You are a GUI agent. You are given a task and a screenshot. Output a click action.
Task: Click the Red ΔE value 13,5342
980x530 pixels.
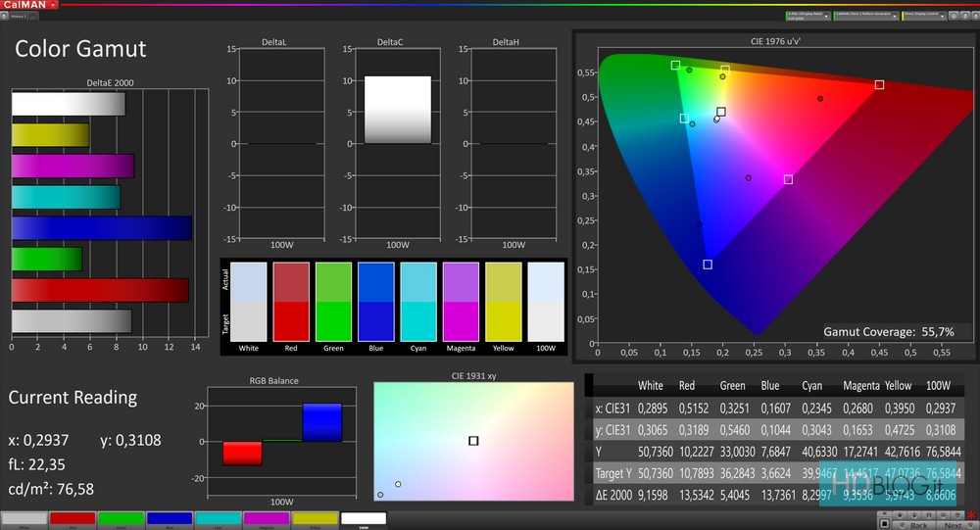696,496
